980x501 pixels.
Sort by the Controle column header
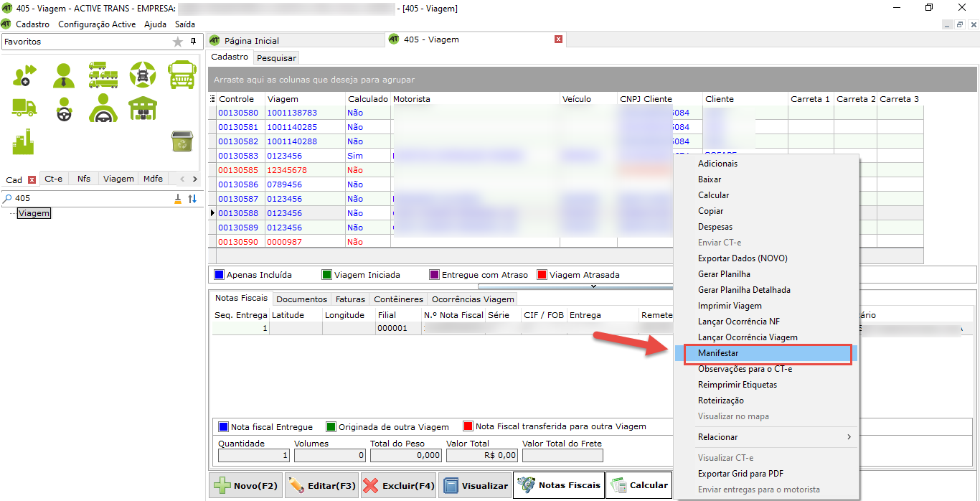(x=240, y=99)
